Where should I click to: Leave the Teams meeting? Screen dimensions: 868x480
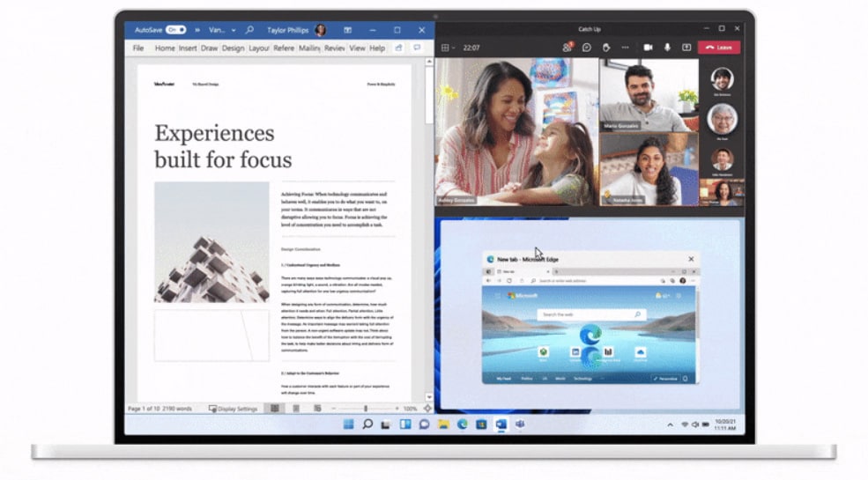point(719,47)
